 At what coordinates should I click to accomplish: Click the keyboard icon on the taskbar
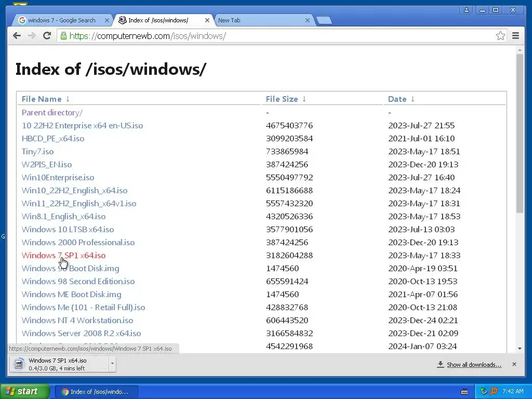pyautogui.click(x=464, y=392)
